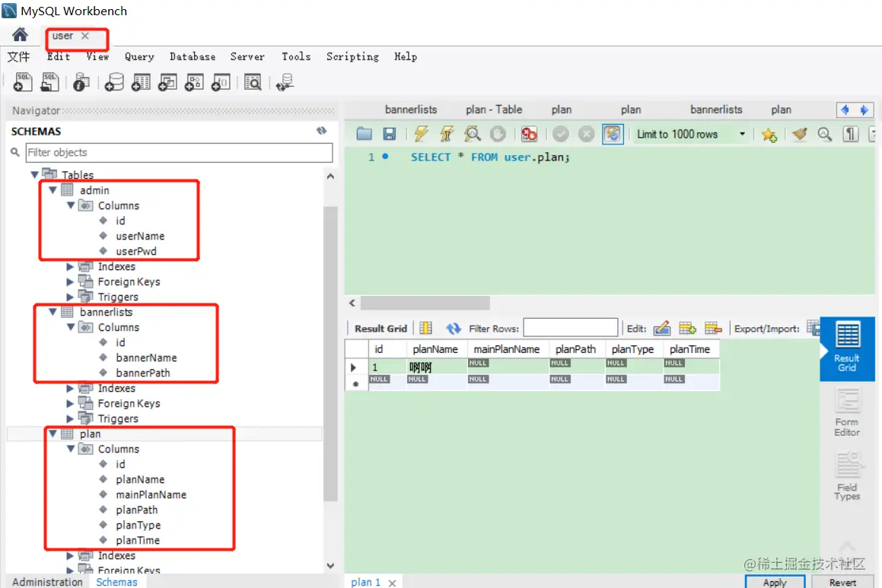Select userPwd column in admin table

[x=136, y=251]
